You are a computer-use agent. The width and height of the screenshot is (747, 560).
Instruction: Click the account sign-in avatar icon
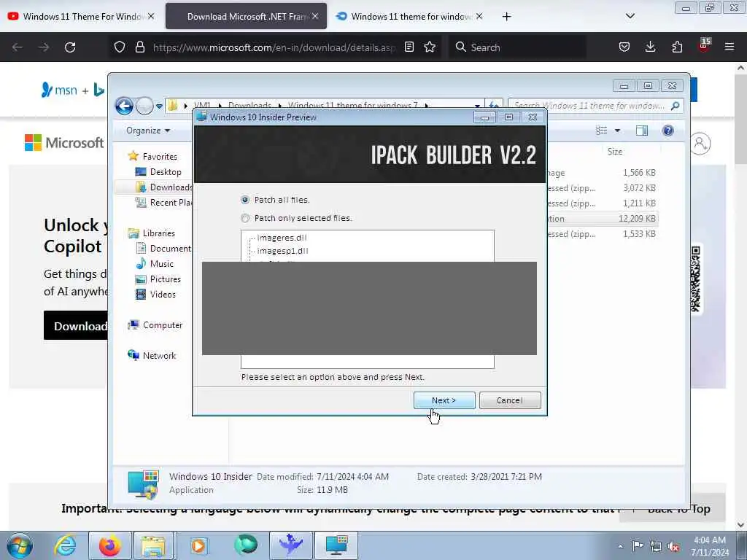click(x=700, y=144)
